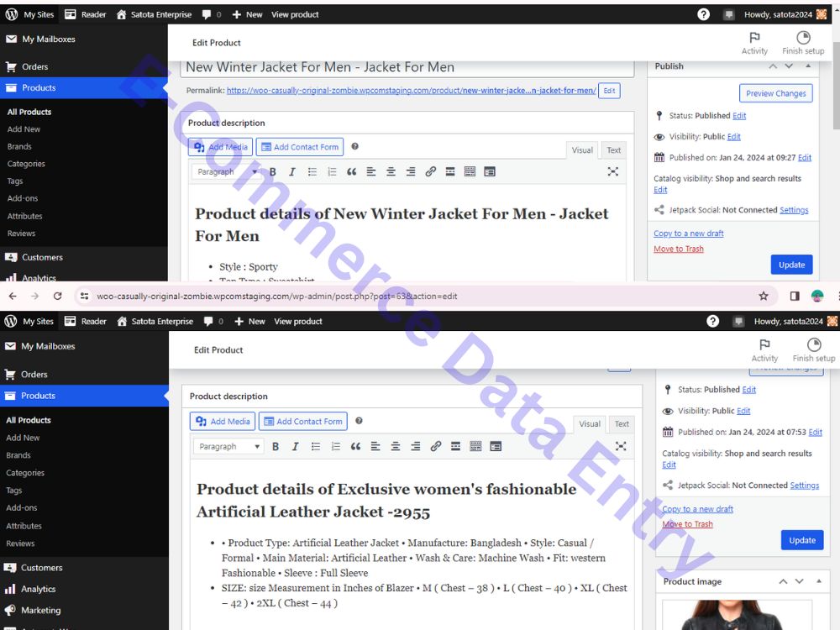Move Product image panel down arrow
The width and height of the screenshot is (840, 630).
[800, 581]
